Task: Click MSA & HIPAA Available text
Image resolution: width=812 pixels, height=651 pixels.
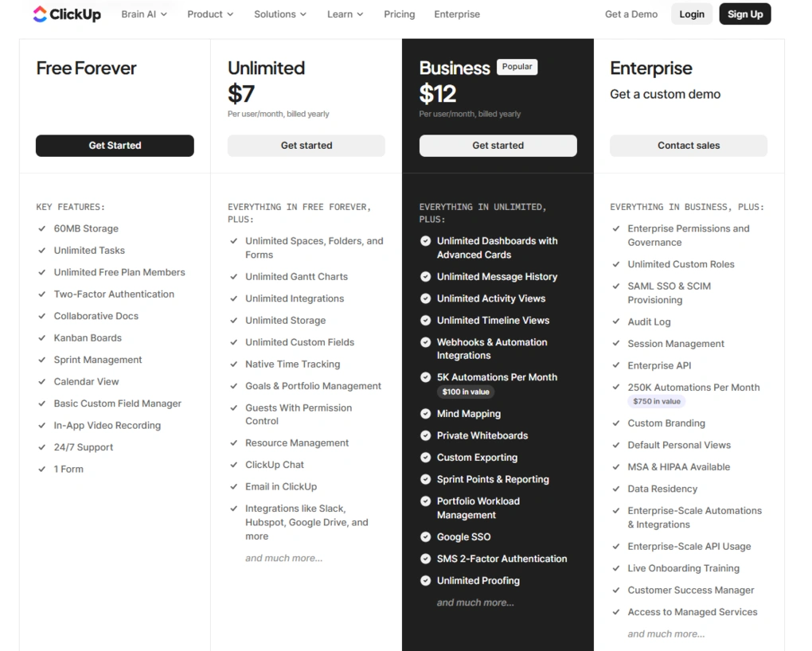Action: tap(679, 467)
